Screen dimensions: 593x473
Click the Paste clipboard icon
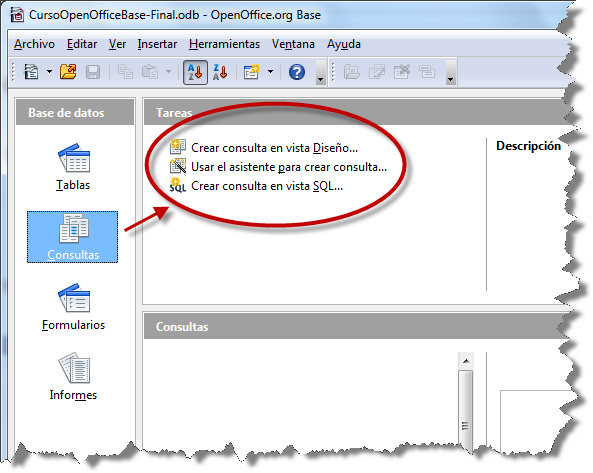150,71
